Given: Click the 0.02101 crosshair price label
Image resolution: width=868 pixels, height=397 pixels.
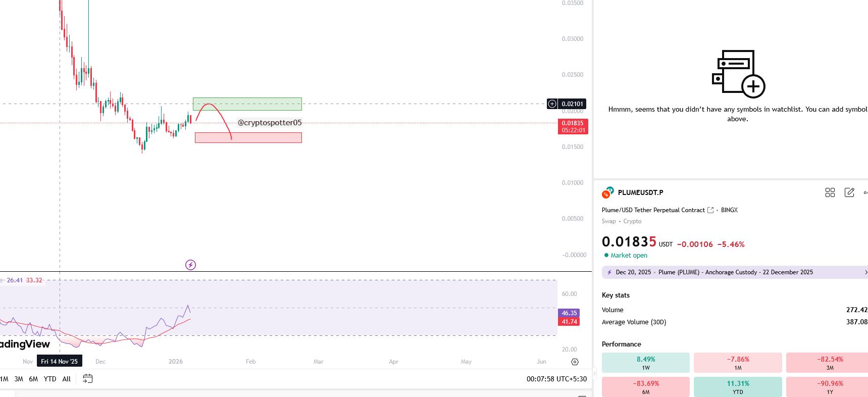Looking at the screenshot, I should (573, 104).
